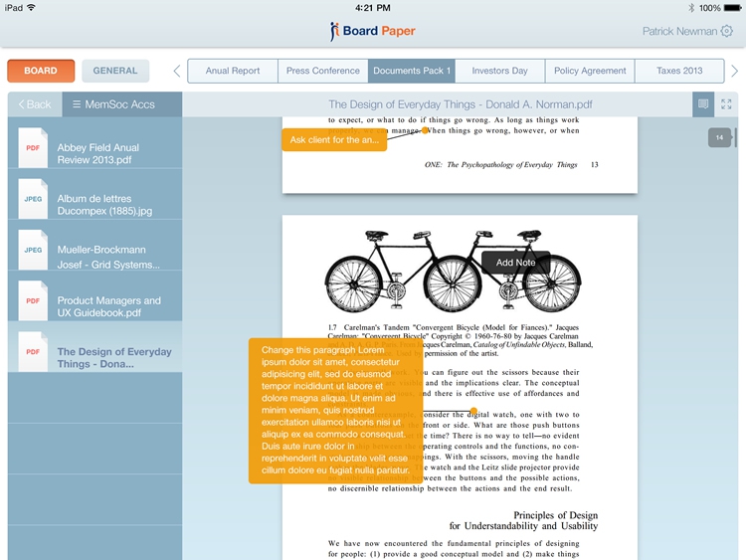This screenshot has width=746, height=560.
Task: Click the JPEG icon for Album de lettres
Action: point(33,198)
